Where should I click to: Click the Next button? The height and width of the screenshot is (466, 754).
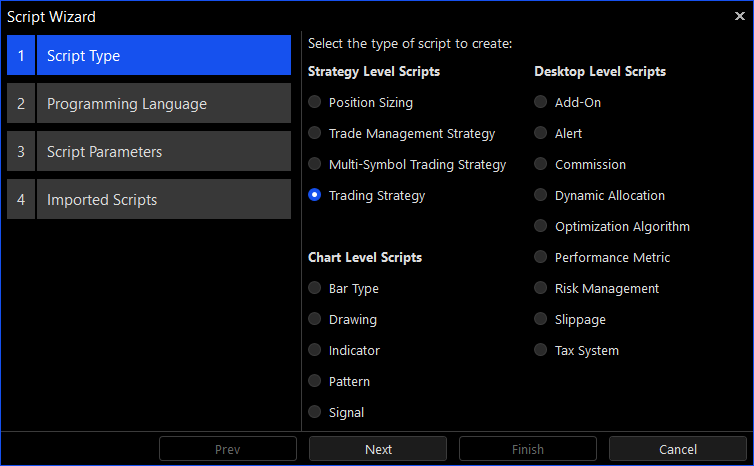378,449
